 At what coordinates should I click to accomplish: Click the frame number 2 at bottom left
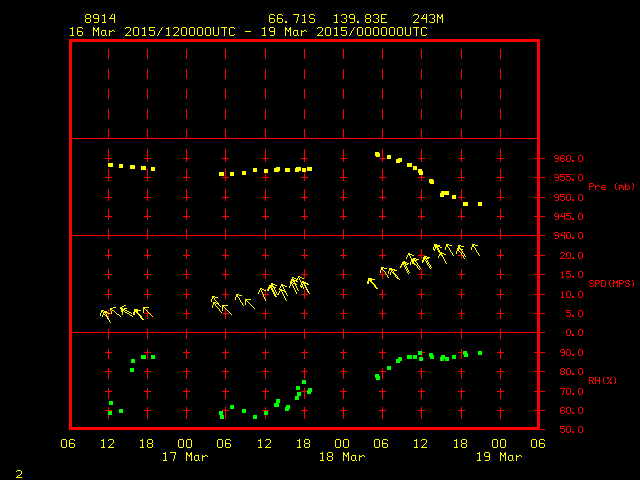18,471
